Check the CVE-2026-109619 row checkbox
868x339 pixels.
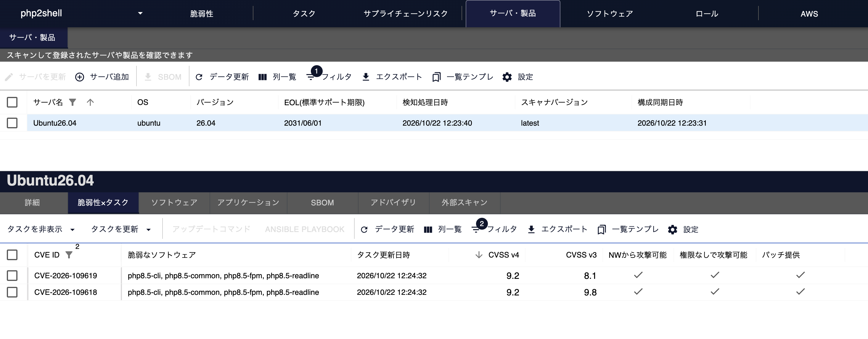[12, 276]
